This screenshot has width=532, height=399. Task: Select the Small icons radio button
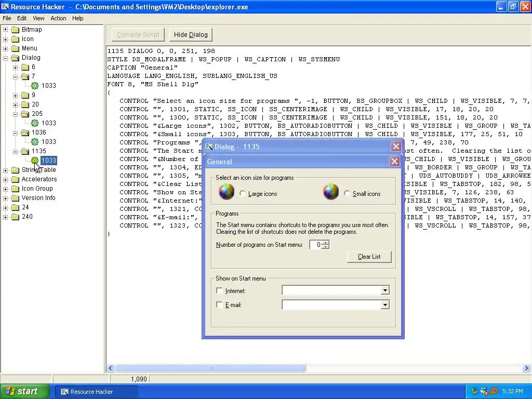[347, 193]
